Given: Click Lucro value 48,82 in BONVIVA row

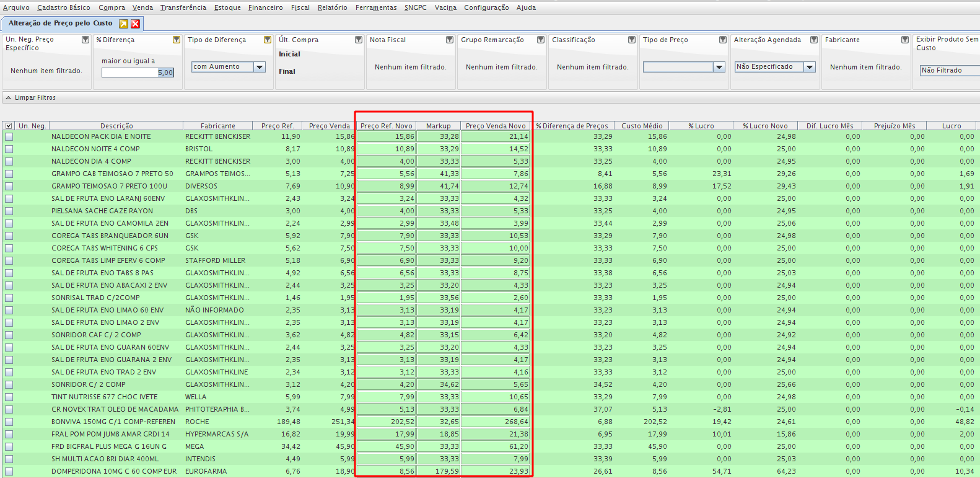Looking at the screenshot, I should pos(965,422).
